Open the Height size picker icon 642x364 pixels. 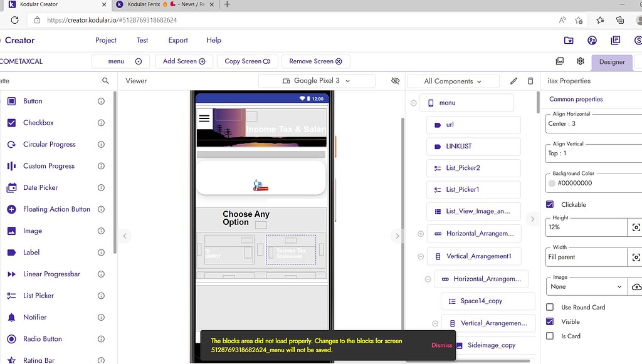(636, 227)
